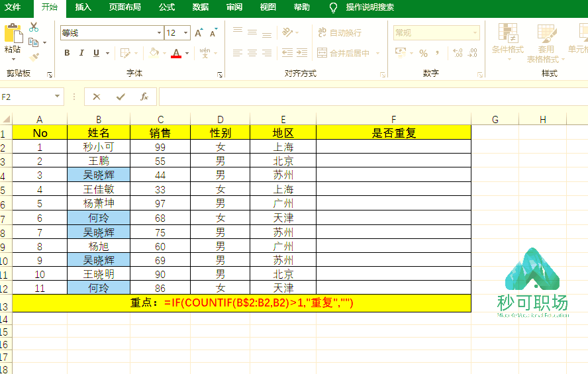This screenshot has width=588, height=374.
Task: Click the cell borders icon
Action: [x=125, y=53]
